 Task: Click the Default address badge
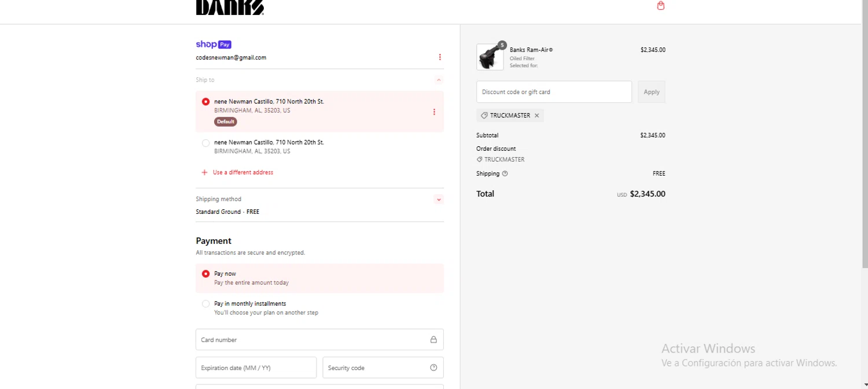[x=226, y=122]
